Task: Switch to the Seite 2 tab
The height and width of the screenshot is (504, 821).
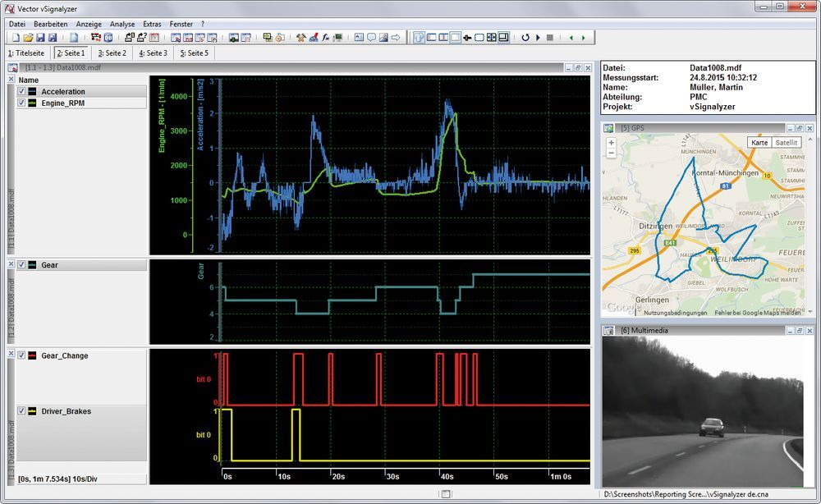Action: 112,53
